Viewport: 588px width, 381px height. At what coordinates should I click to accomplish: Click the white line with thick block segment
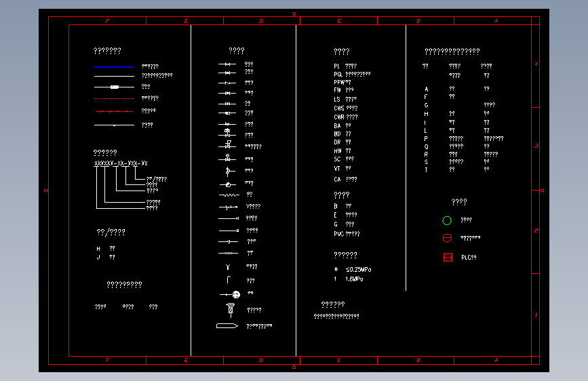click(x=114, y=87)
